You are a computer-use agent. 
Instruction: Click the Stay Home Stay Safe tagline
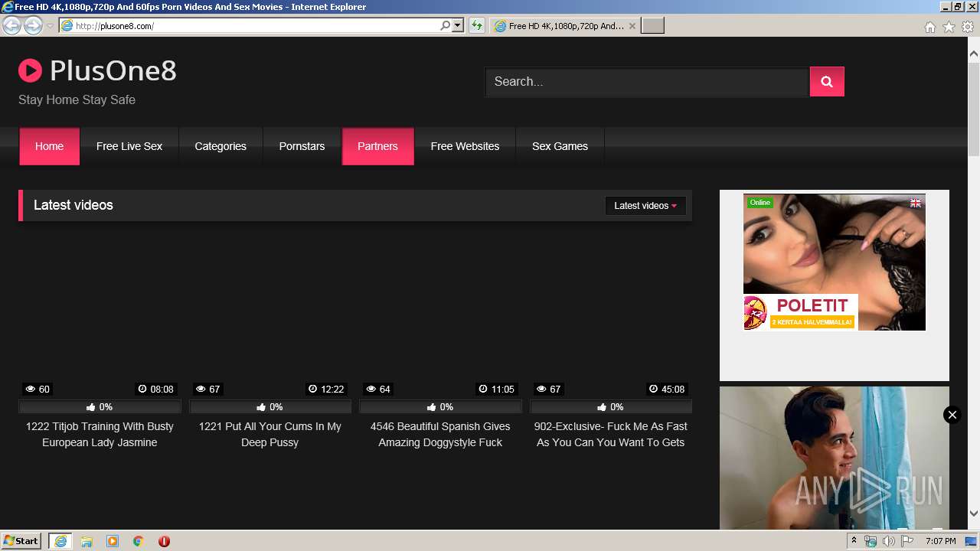[77, 100]
